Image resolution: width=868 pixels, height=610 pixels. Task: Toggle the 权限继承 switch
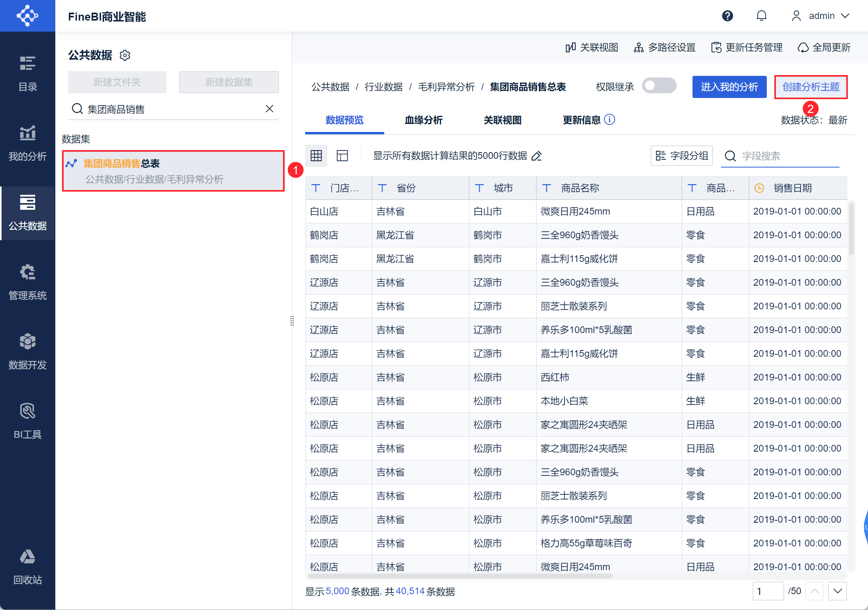pyautogui.click(x=659, y=86)
